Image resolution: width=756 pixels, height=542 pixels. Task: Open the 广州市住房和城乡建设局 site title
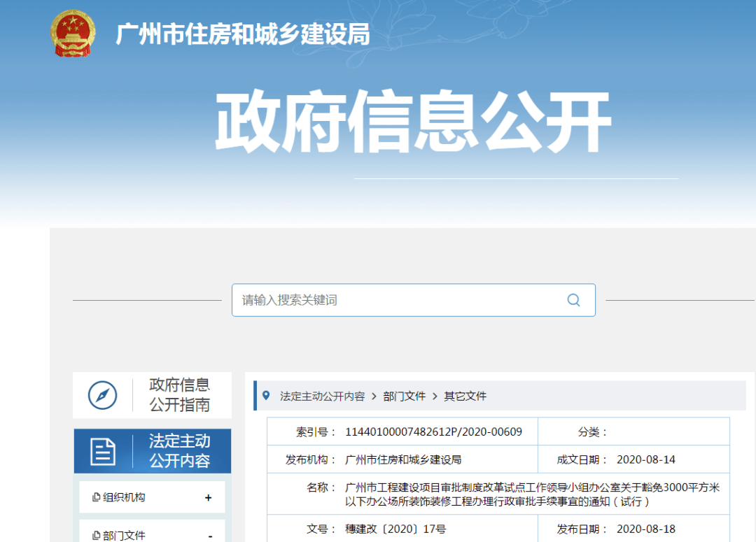(x=243, y=34)
